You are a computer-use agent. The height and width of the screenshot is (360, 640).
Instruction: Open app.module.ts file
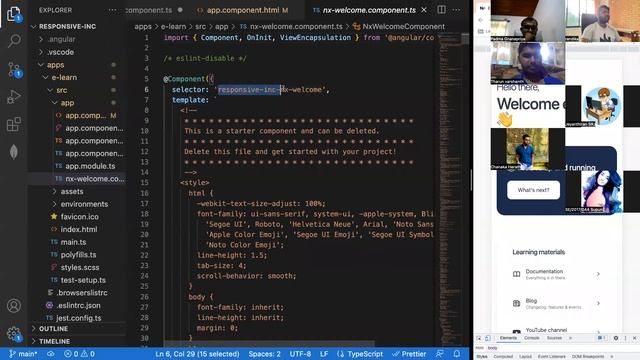90,166
